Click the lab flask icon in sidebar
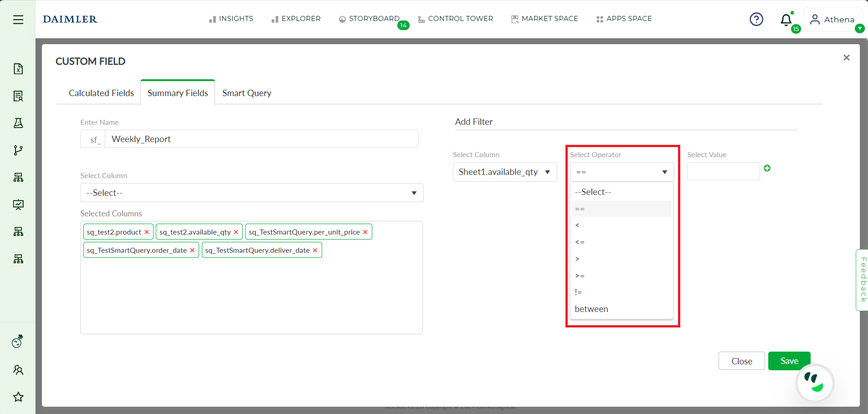This screenshot has height=414, width=868. (x=18, y=123)
